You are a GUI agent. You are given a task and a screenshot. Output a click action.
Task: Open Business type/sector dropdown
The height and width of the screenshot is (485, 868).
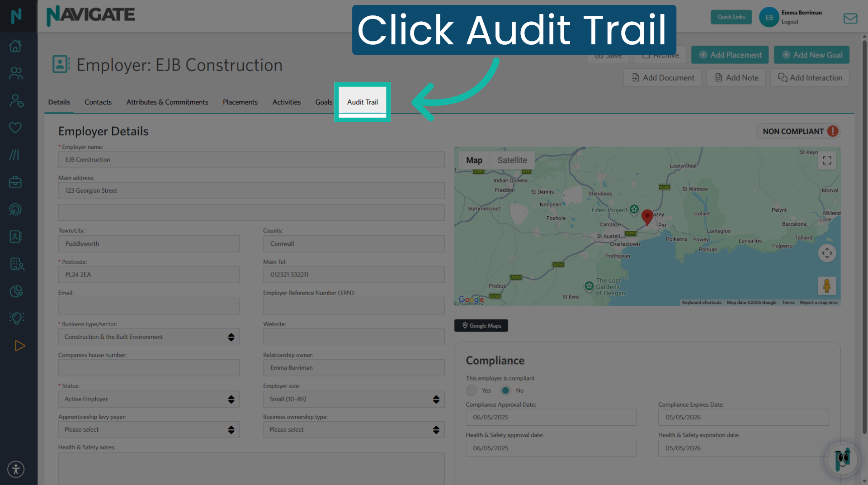click(149, 337)
